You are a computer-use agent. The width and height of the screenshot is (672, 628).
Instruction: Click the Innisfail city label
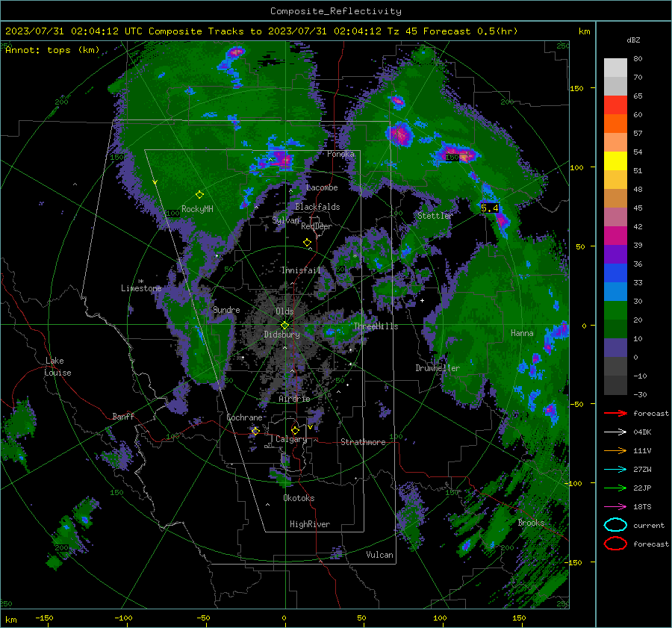click(x=301, y=270)
